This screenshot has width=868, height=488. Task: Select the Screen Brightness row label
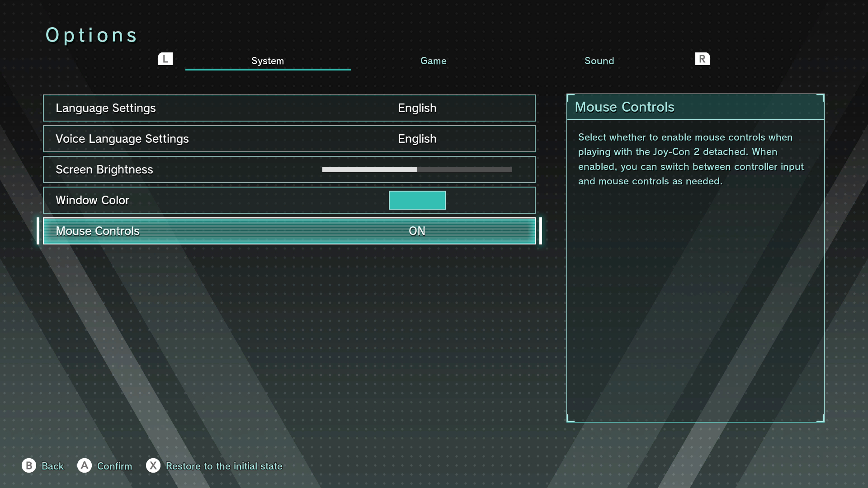pyautogui.click(x=104, y=169)
